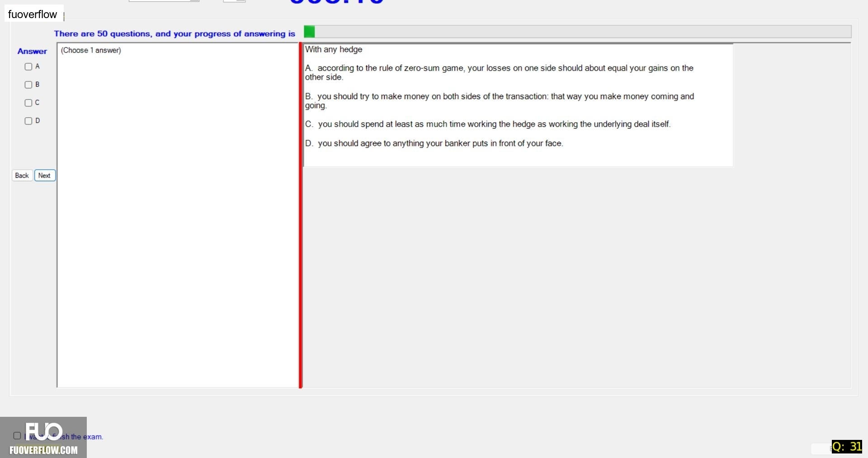This screenshot has width=868, height=458.
Task: Click choice C text about working the hedge
Action: pos(488,124)
